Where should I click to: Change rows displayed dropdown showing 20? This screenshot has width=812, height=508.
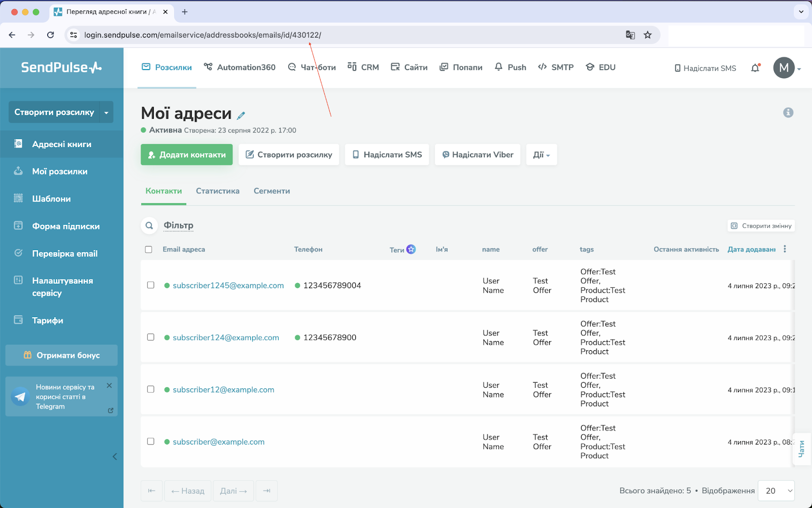click(x=776, y=491)
